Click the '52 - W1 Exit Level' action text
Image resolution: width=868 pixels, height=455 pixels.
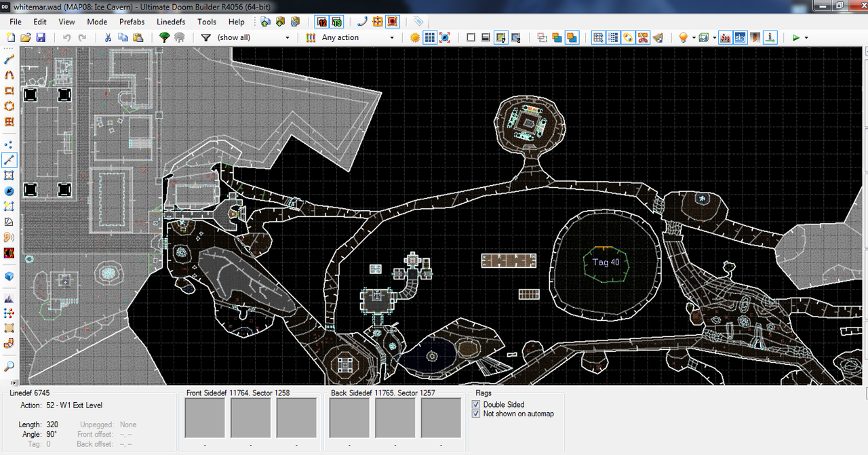[x=75, y=405]
